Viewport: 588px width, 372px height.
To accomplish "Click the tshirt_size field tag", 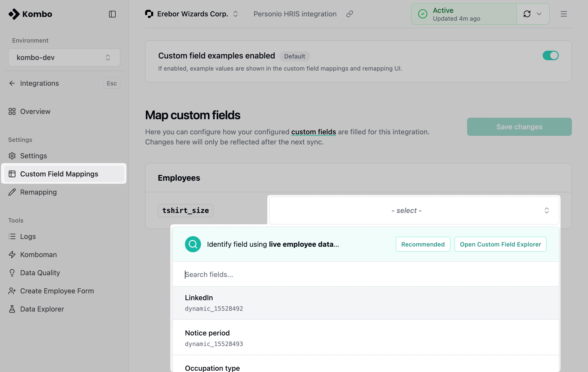I will 185,210.
